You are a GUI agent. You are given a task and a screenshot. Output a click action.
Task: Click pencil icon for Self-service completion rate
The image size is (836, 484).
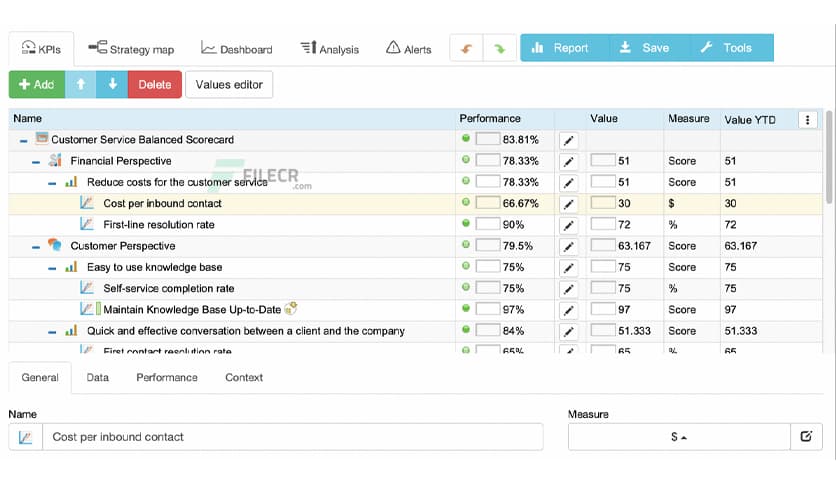[568, 289]
